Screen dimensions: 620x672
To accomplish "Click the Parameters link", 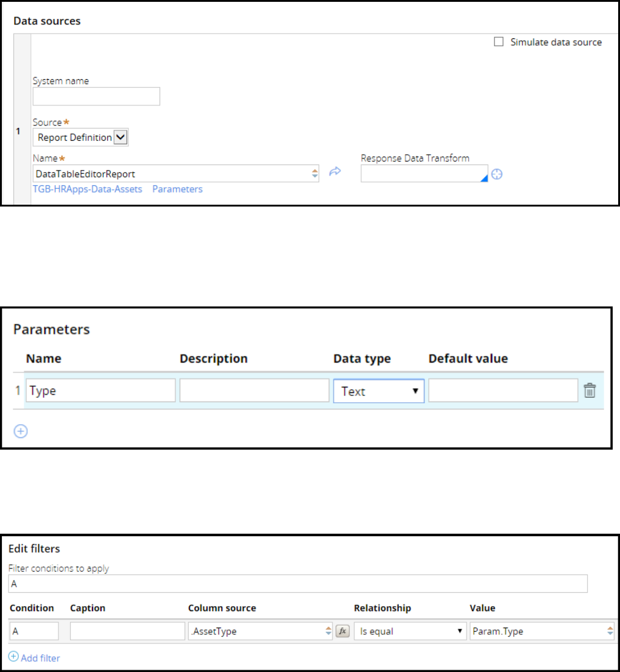I will [177, 189].
